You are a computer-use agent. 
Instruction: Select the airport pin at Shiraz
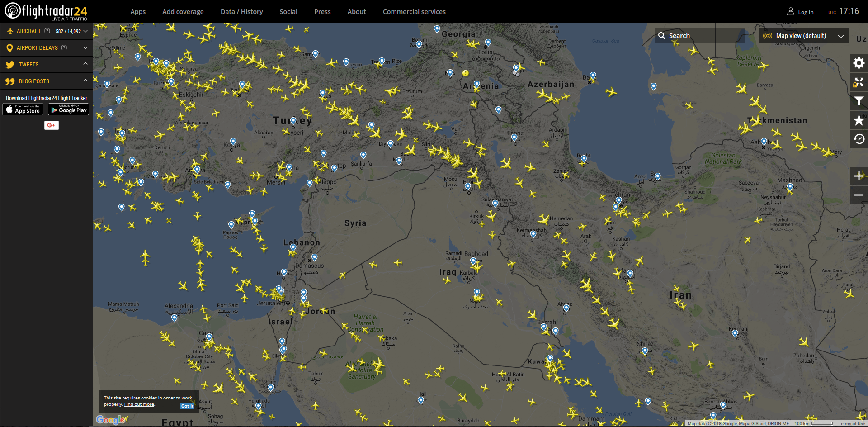(645, 351)
